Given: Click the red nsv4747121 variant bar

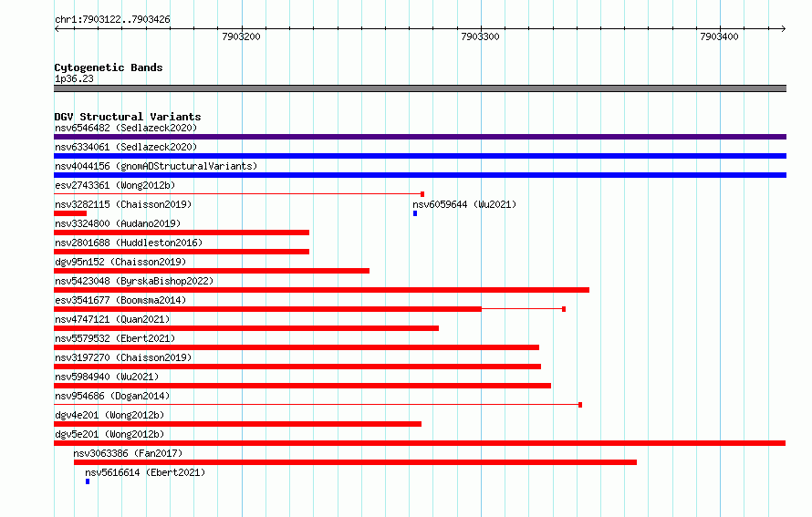Looking at the screenshot, I should 246,328.
